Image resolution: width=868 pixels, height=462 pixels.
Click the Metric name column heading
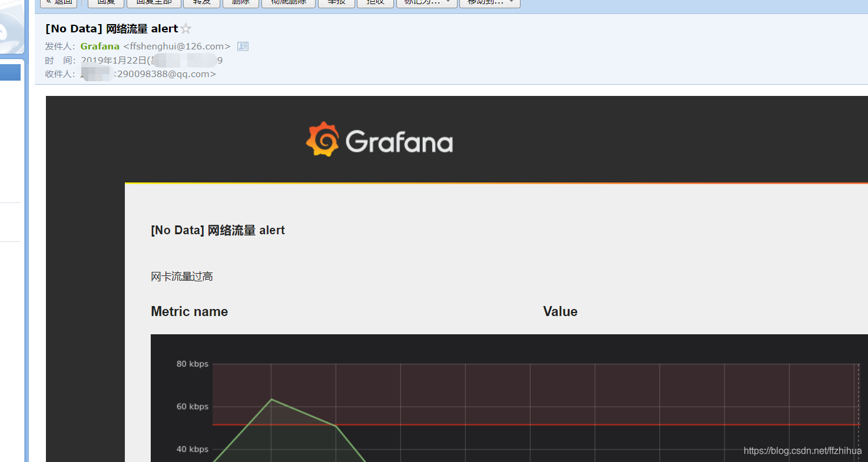click(x=189, y=311)
